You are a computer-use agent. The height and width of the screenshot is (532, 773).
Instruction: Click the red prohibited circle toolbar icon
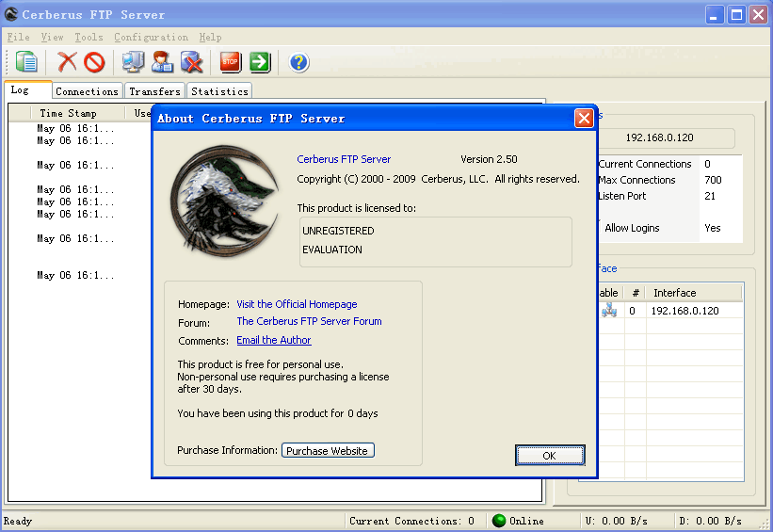click(94, 62)
